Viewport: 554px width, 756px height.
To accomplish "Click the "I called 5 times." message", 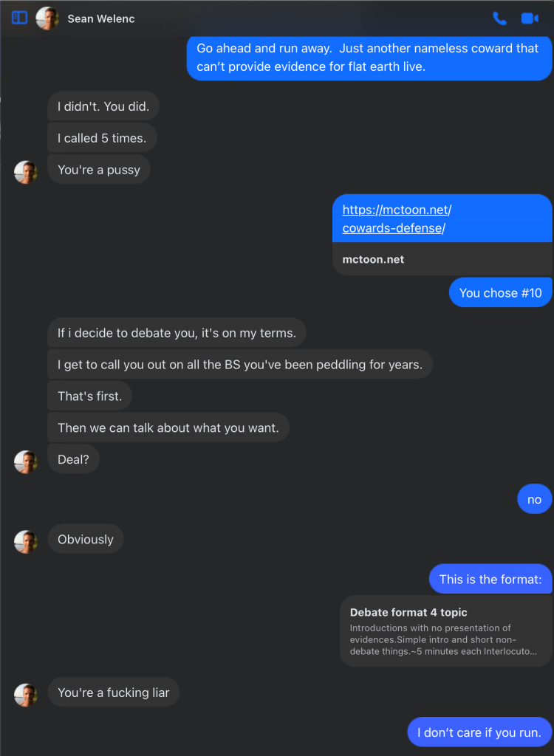I will pos(102,138).
